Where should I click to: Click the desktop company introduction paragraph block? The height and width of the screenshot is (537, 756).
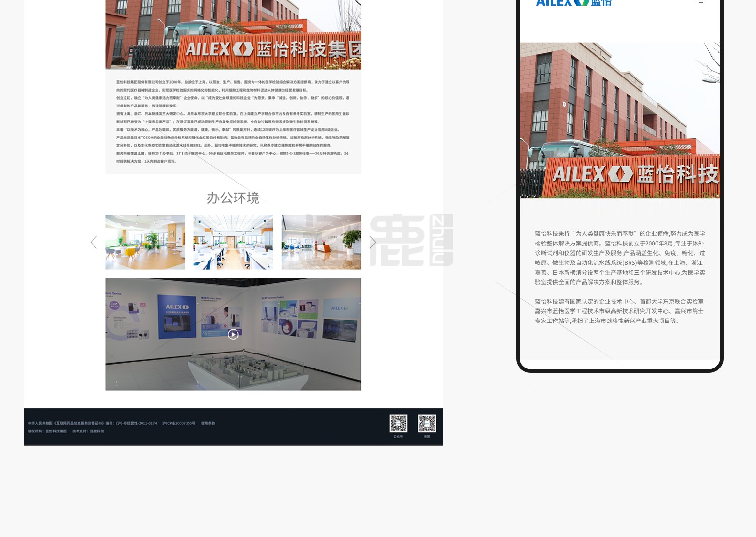(233, 122)
